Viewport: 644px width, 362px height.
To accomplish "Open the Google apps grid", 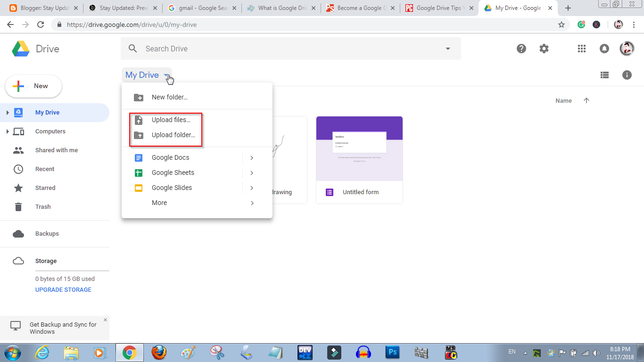I will click(x=581, y=48).
